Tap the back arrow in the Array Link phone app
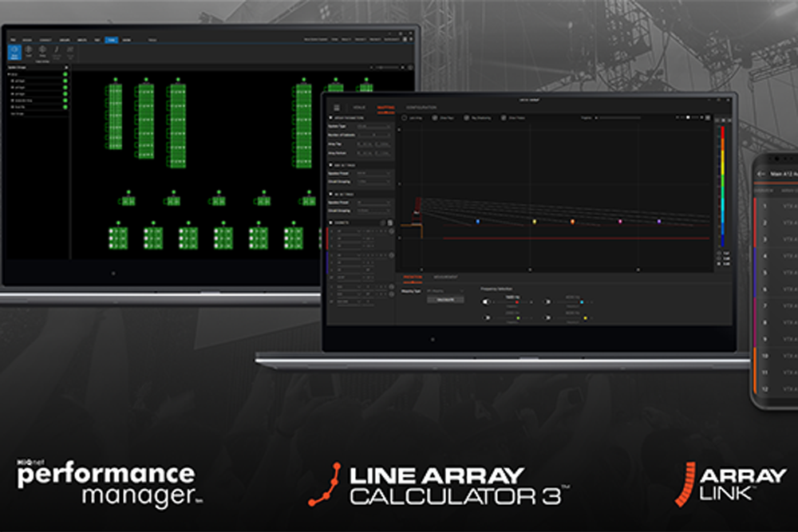The width and height of the screenshot is (798, 532). [761, 174]
